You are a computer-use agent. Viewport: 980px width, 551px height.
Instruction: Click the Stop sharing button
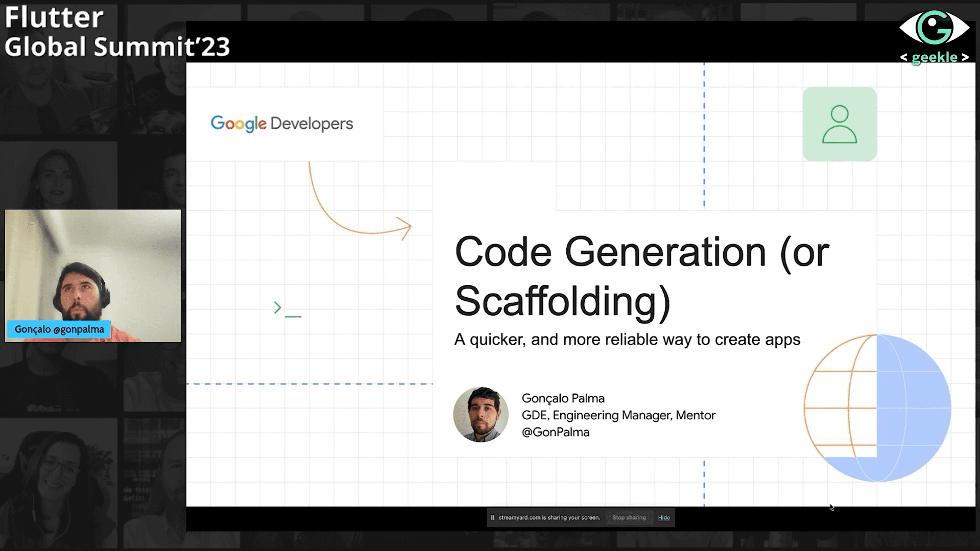pyautogui.click(x=629, y=517)
